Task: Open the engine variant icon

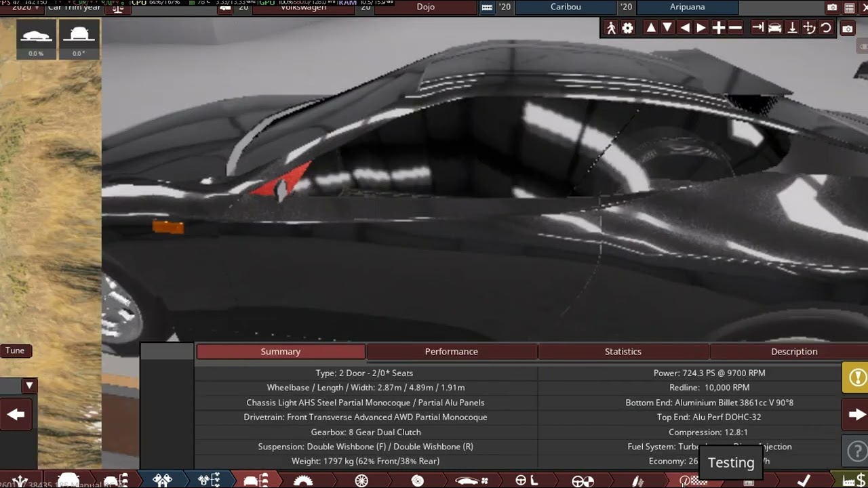Action: click(210, 481)
